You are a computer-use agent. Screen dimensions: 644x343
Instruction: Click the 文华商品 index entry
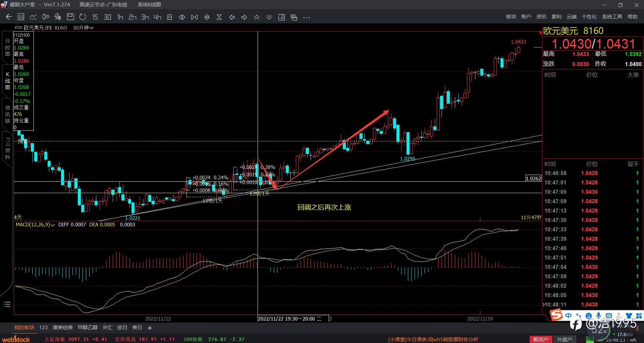[x=145, y=339]
